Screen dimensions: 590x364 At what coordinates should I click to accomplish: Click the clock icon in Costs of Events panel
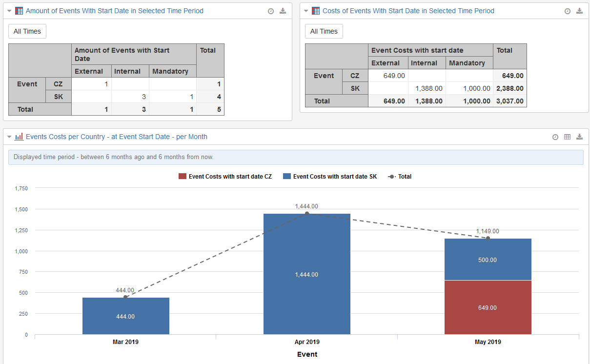[x=568, y=11]
